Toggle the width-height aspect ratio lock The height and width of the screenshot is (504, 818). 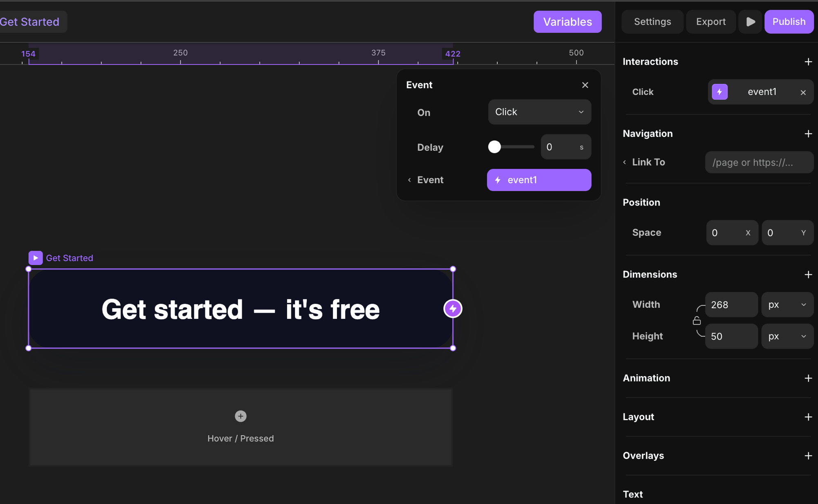[x=697, y=321]
